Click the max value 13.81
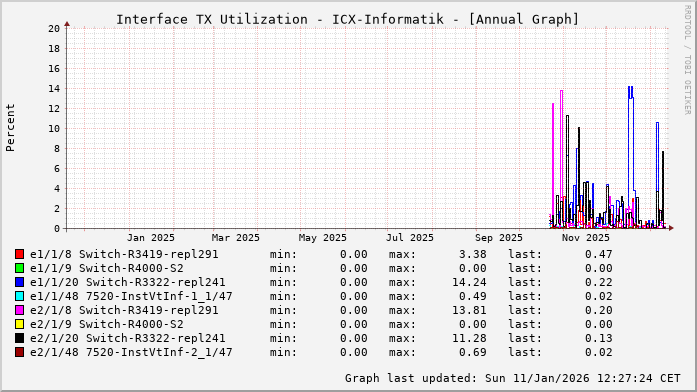This screenshot has width=697, height=392. (469, 310)
